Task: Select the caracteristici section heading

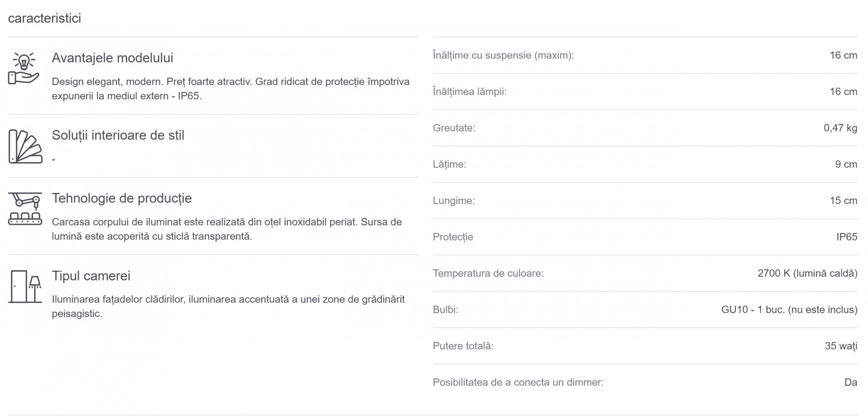Action: click(x=44, y=18)
